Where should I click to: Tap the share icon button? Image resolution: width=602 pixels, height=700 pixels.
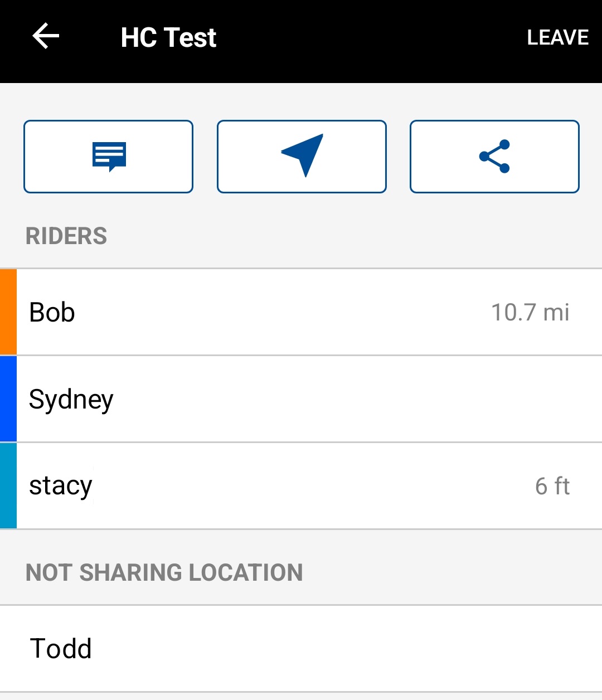[x=494, y=157]
